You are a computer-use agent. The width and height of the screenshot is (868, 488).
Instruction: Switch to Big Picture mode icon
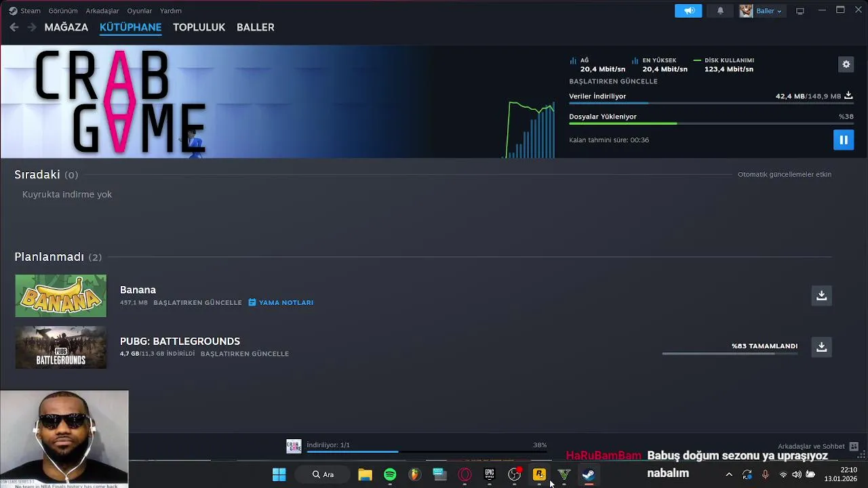coord(800,11)
